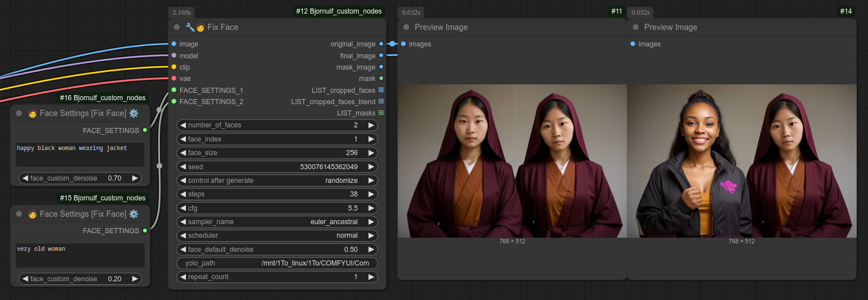Viewport: 868px width, 300px height.
Task: Open control after generate randomize selector
Action: click(x=277, y=181)
